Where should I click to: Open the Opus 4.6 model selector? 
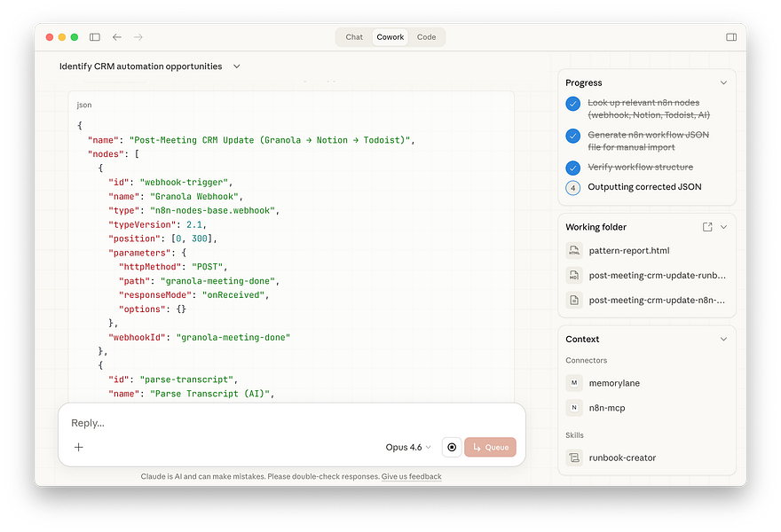click(408, 447)
